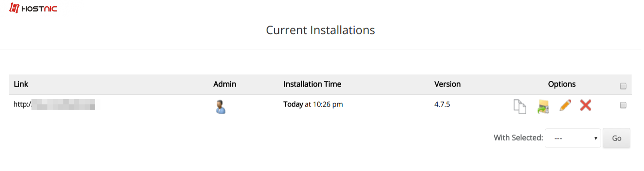Viewport: 644px width, 171px height.
Task: Open the blurred http installation link
Action: pos(54,105)
